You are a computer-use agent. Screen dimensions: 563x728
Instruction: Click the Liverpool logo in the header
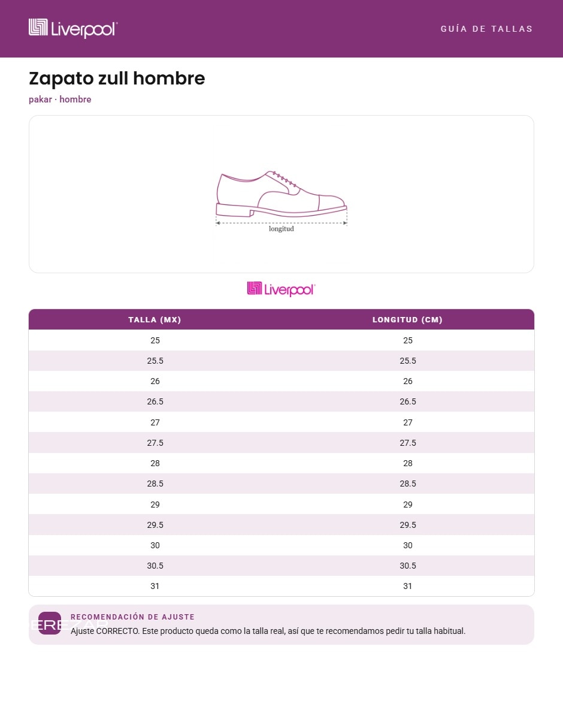(x=73, y=28)
